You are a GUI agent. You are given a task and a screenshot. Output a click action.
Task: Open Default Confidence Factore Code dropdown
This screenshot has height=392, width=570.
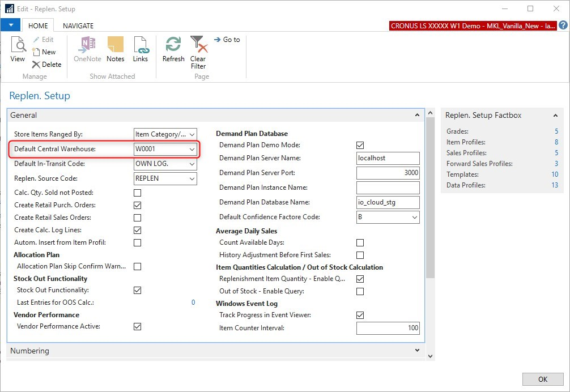(x=414, y=217)
